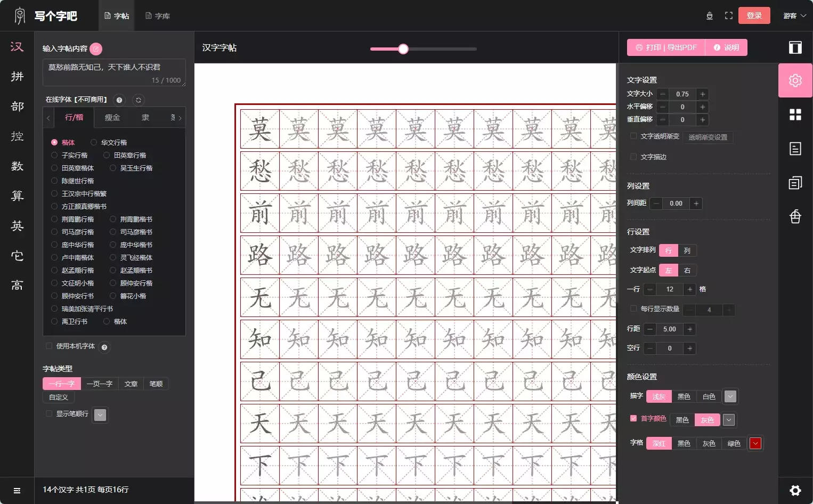Increase 行距 with the plus button
This screenshot has width=813, height=504.
point(690,329)
